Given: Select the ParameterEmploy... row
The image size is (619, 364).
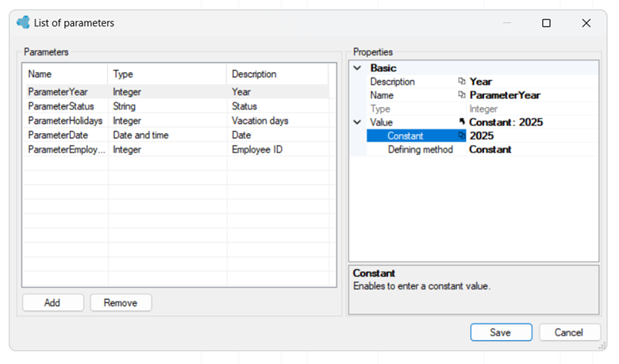Looking at the screenshot, I should [x=178, y=149].
